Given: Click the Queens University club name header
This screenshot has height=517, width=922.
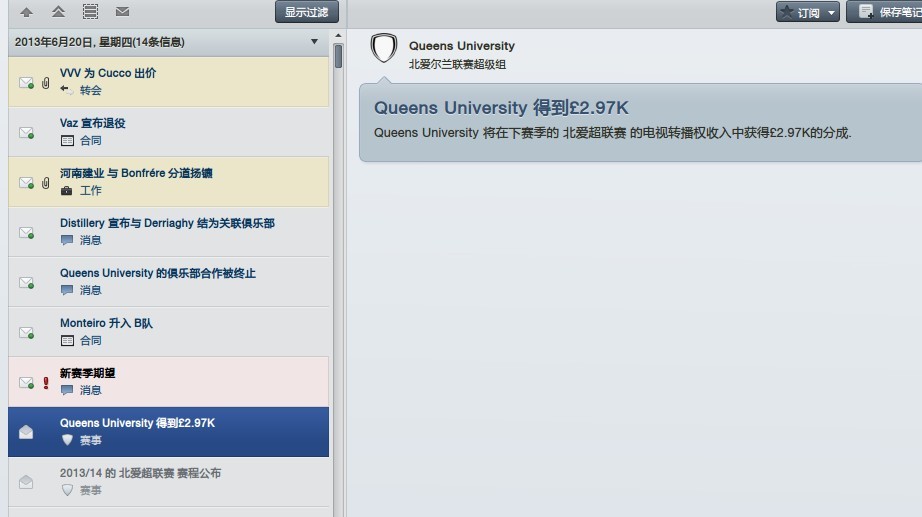Looking at the screenshot, I should pos(461,46).
